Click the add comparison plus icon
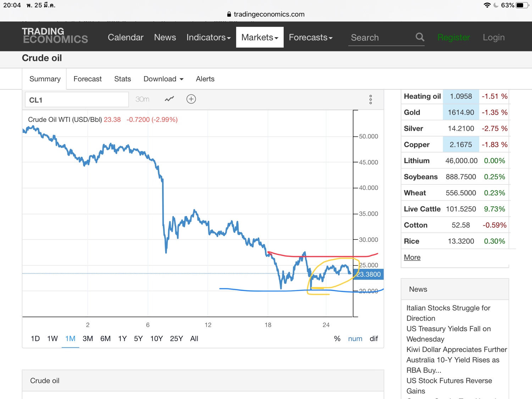The height and width of the screenshot is (399, 532). (x=191, y=99)
